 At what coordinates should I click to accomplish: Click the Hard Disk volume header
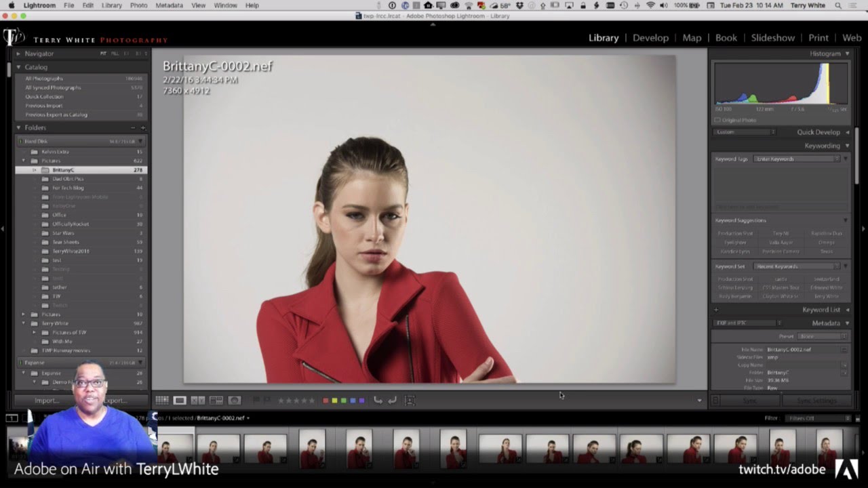coord(81,141)
